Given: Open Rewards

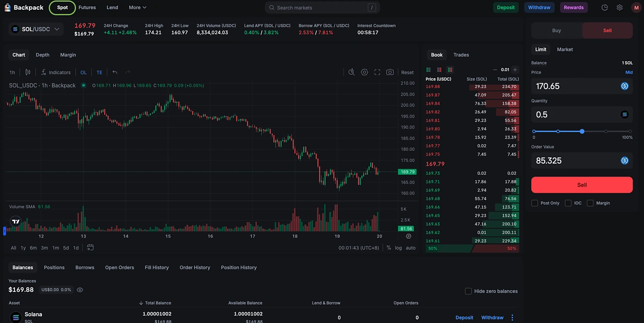Looking at the screenshot, I should 574,8.
